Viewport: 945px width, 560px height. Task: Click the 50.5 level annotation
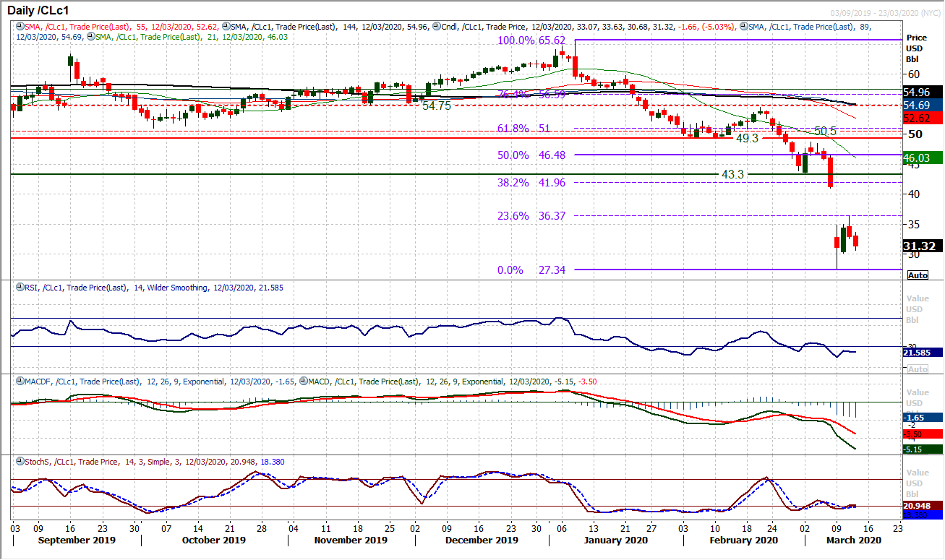pos(826,131)
